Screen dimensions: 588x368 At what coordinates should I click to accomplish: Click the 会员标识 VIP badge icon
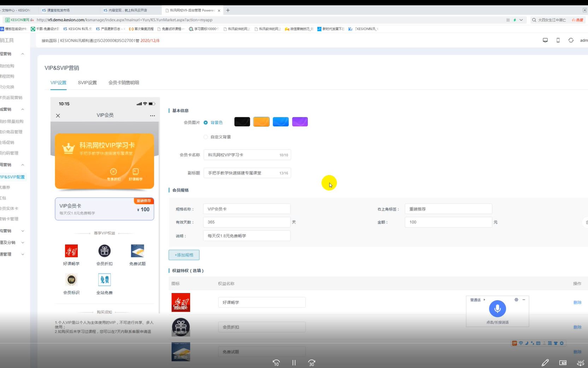pos(71,280)
